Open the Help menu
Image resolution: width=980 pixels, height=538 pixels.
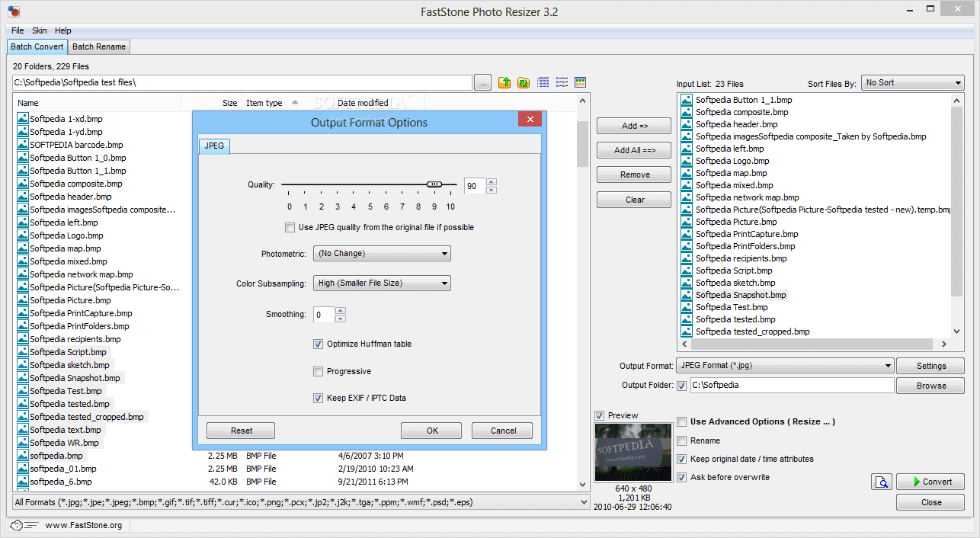pyautogui.click(x=62, y=30)
